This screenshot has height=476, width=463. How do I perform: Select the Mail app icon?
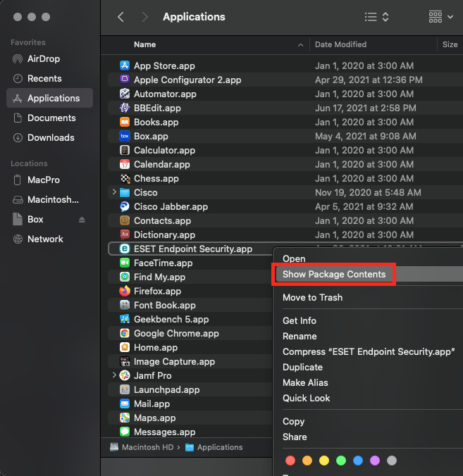pos(125,403)
